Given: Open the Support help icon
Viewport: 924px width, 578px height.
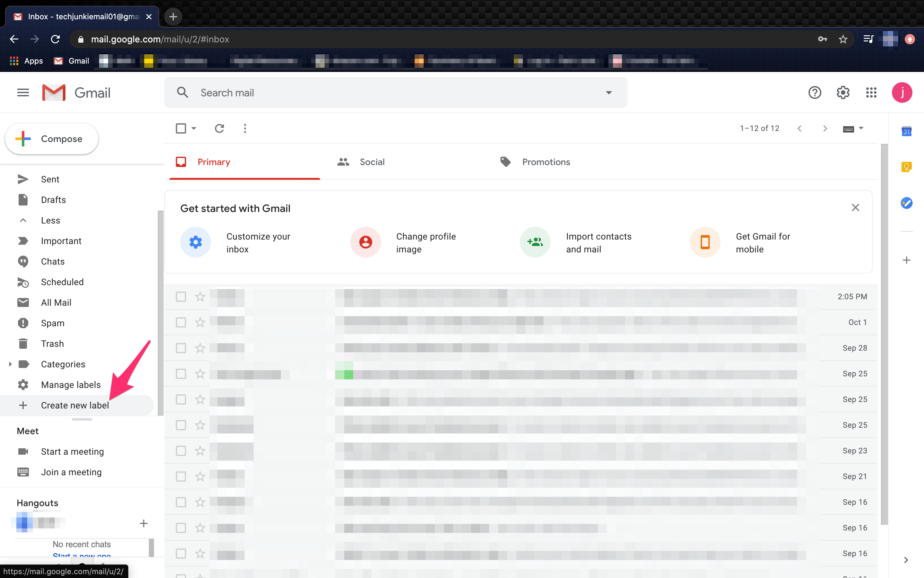Looking at the screenshot, I should click(x=814, y=92).
